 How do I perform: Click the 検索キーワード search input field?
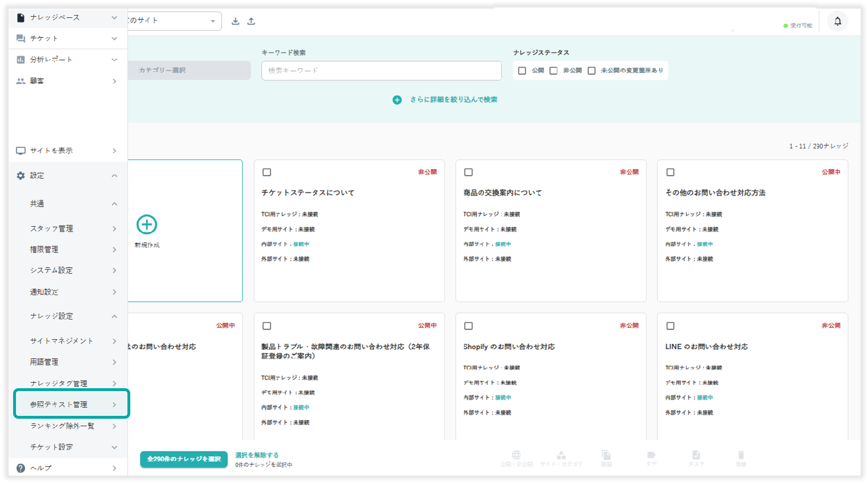(x=381, y=71)
